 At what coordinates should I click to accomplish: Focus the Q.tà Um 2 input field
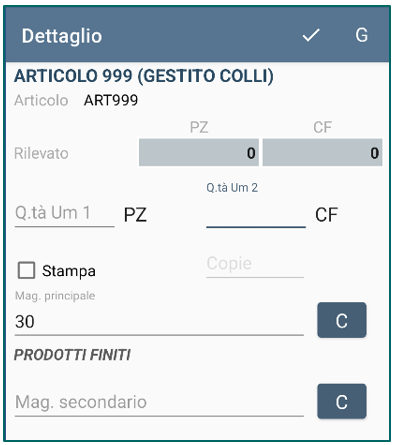[256, 214]
